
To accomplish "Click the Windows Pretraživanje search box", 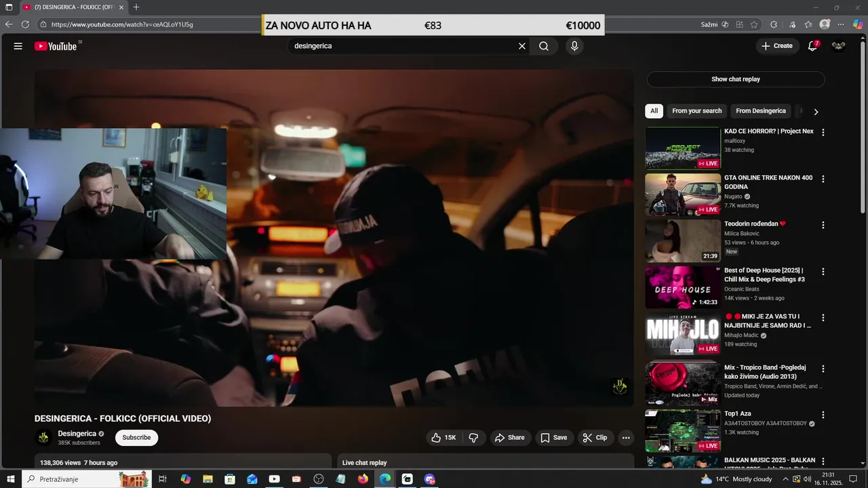I will click(x=85, y=479).
